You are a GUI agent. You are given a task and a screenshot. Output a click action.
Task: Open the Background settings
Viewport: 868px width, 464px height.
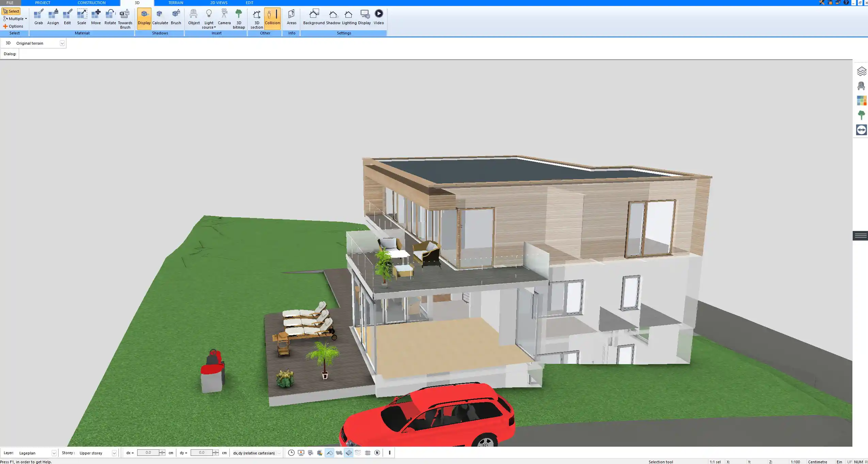tap(314, 16)
